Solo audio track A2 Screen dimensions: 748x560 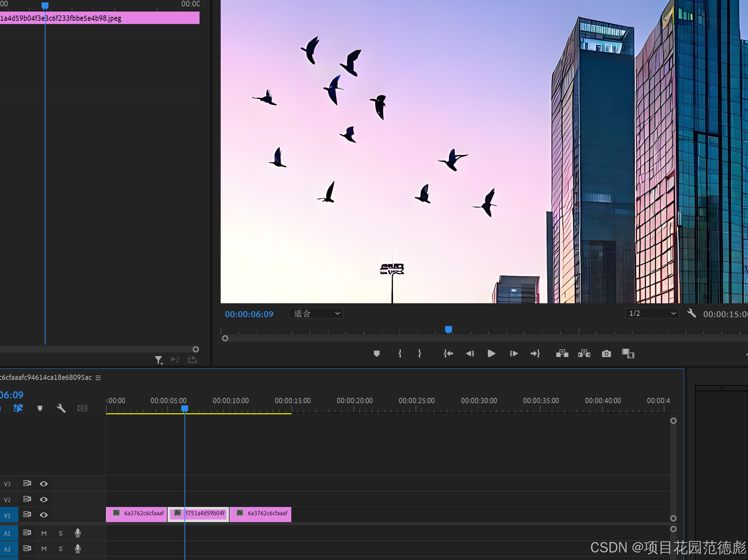coord(61,549)
